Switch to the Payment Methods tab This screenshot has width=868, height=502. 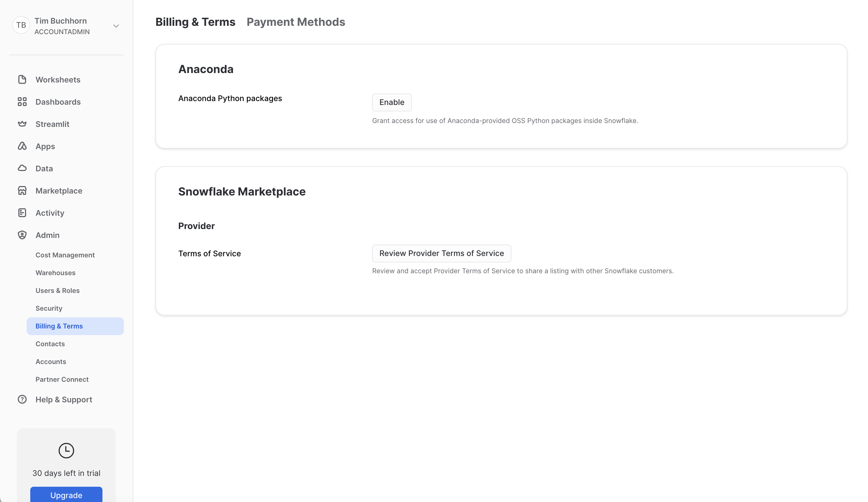(295, 22)
